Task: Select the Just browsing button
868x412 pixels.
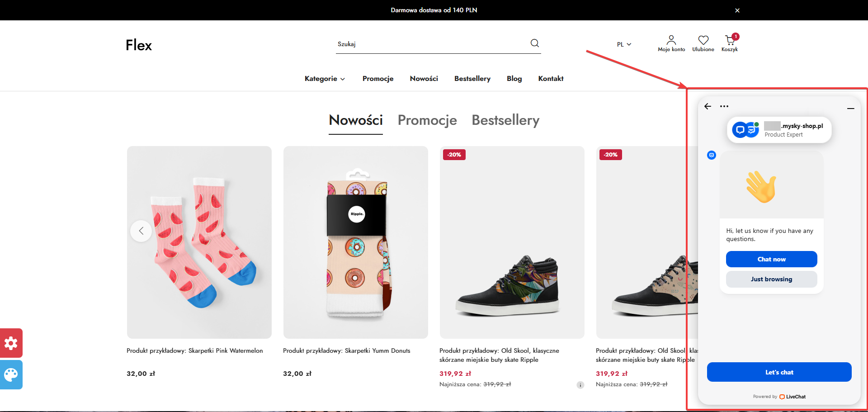Action: [x=771, y=279]
